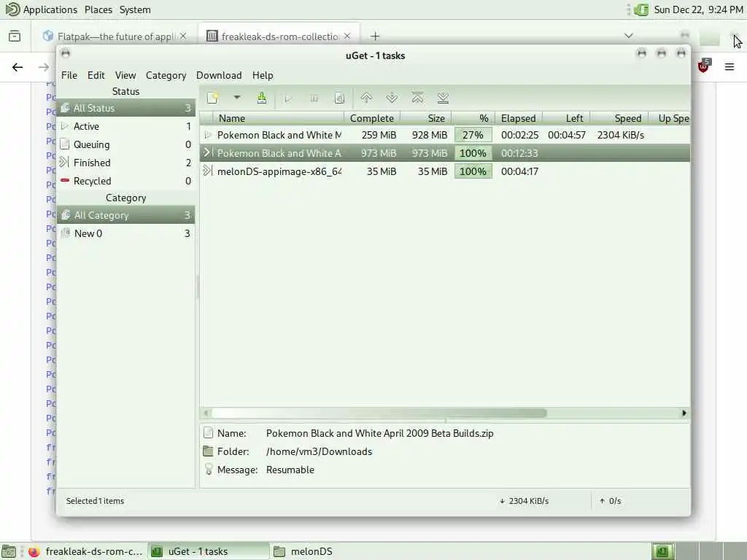Click the Name file icon in details pane

pyautogui.click(x=208, y=433)
